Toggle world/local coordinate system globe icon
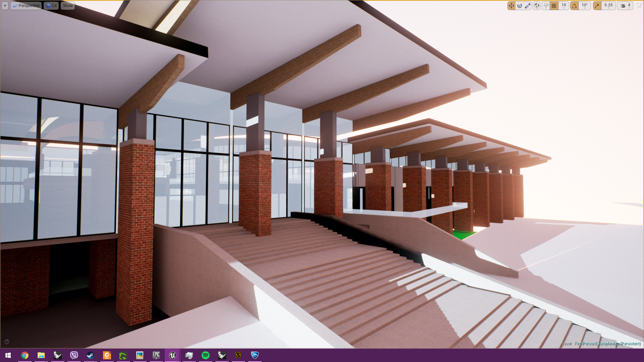 [537, 6]
